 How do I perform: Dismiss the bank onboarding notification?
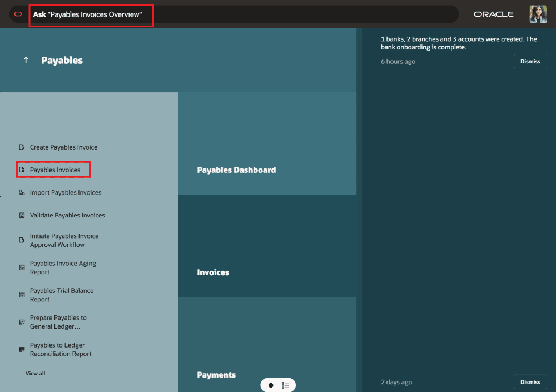(529, 61)
